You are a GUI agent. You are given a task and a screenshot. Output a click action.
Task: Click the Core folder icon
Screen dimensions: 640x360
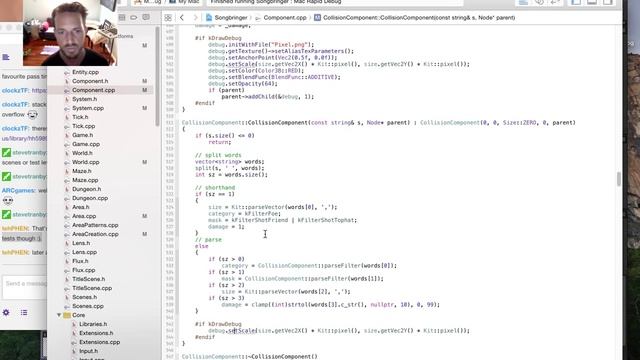pyautogui.click(x=67, y=315)
